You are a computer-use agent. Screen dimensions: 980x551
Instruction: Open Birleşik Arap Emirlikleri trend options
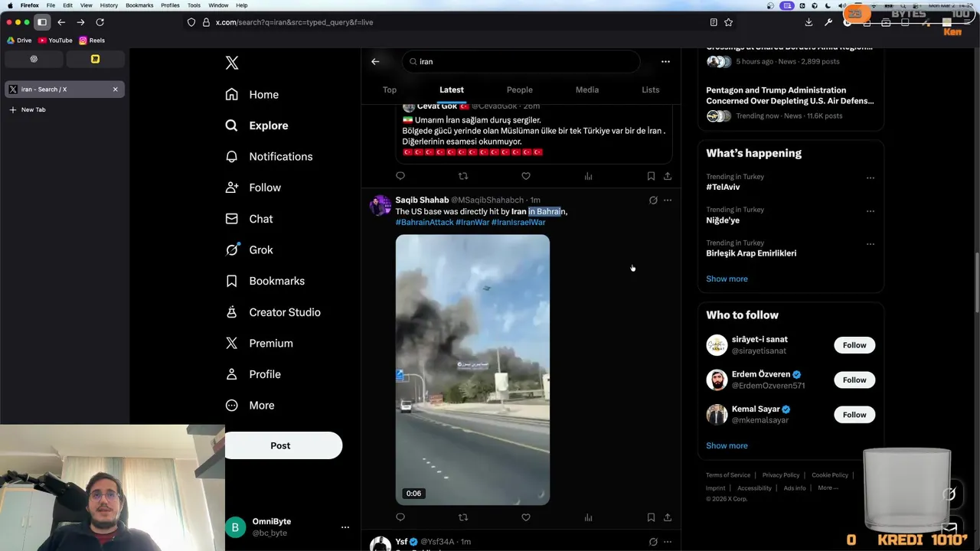click(871, 244)
